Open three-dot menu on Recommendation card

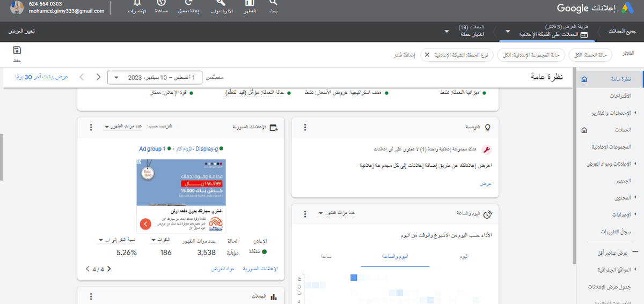coord(305,128)
